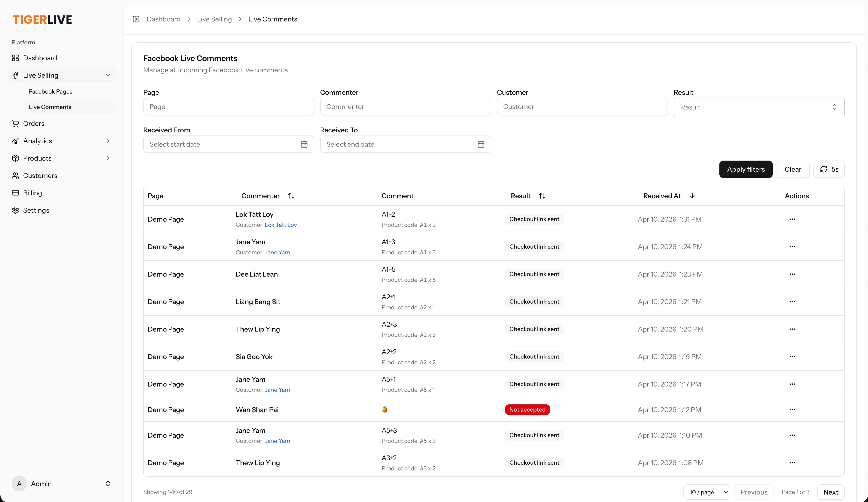
Task: Open Jane Yam customer link in A5+3 row
Action: pos(277,441)
